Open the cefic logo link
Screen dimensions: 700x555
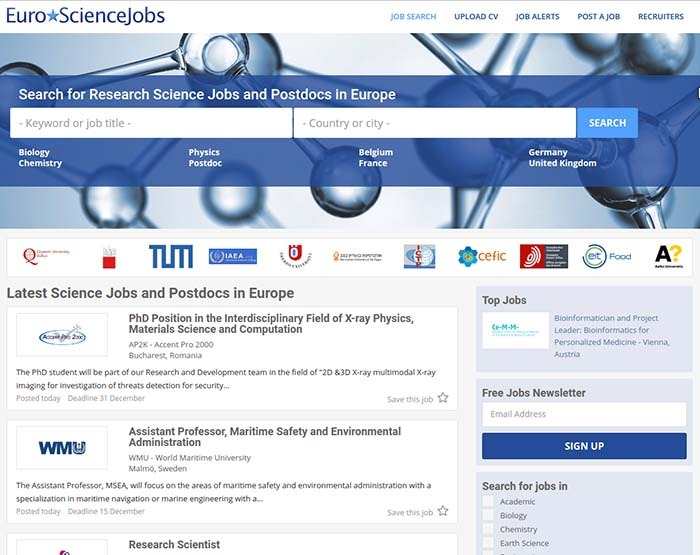[482, 256]
